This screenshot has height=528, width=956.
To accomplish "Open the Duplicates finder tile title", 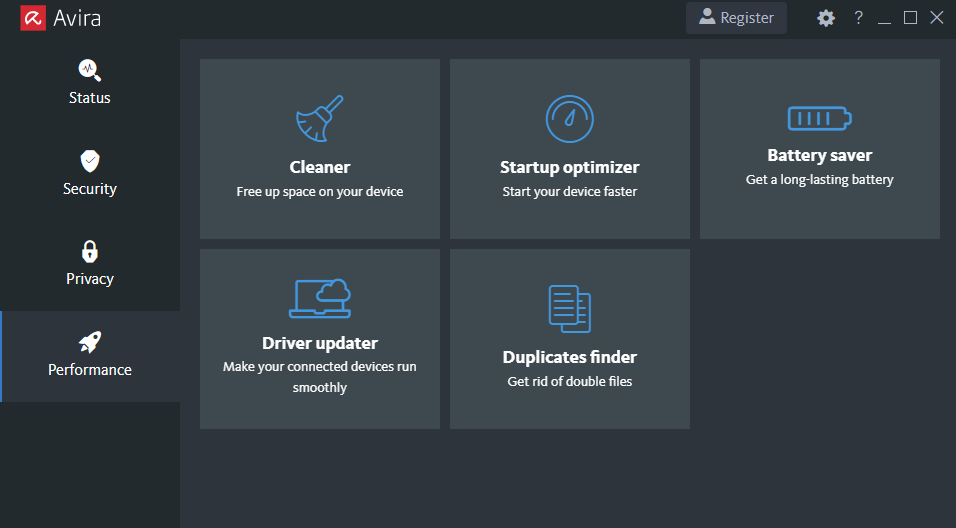I will 569,357.
